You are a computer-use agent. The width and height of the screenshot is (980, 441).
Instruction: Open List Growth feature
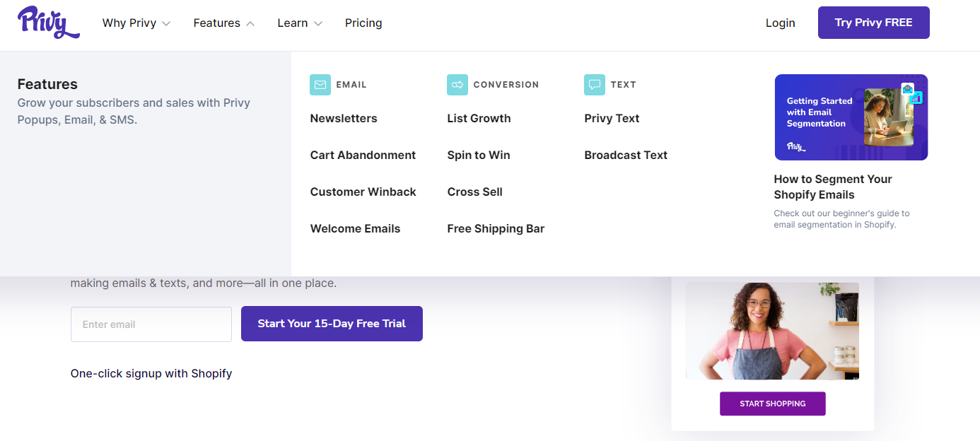point(479,118)
